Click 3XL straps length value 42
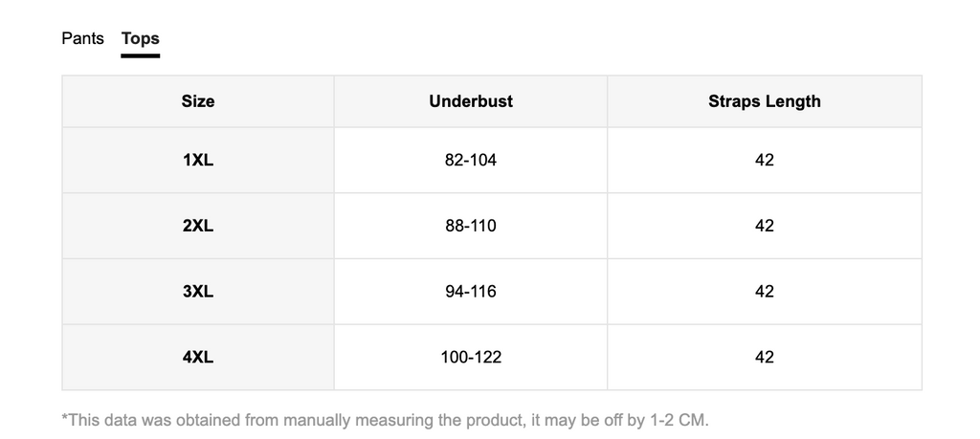980x439 pixels. (x=765, y=292)
